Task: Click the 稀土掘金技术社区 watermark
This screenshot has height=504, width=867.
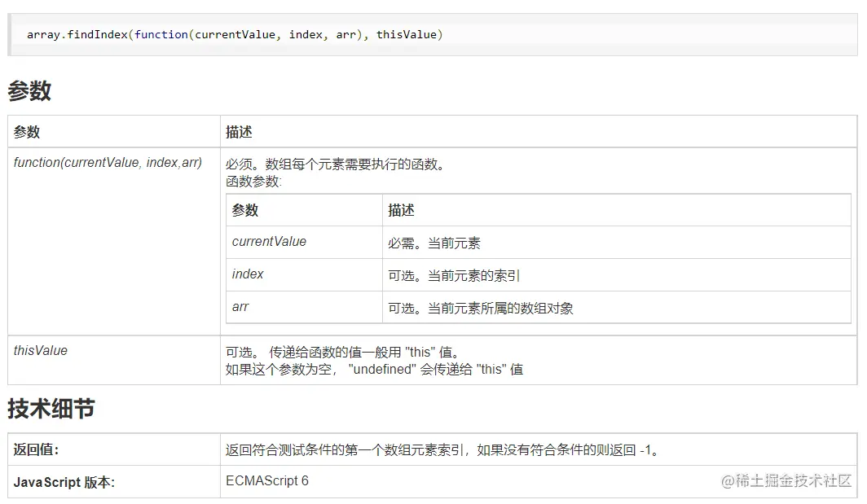Action: point(787,480)
